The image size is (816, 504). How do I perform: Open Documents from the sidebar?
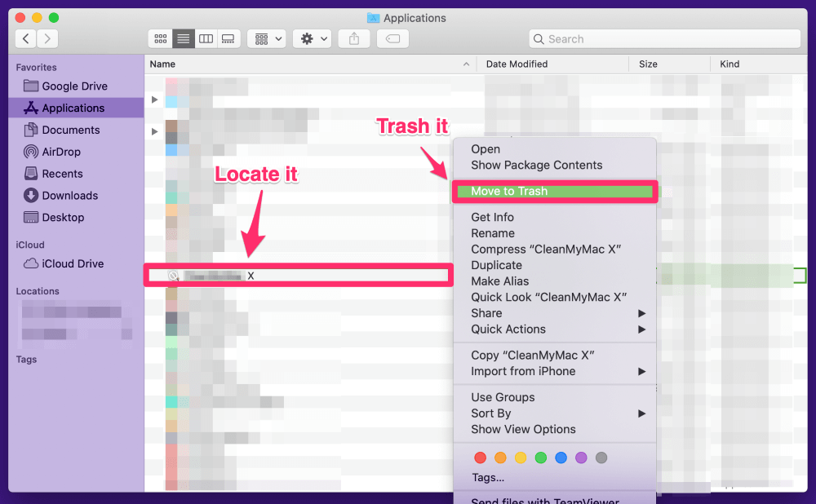click(76, 130)
